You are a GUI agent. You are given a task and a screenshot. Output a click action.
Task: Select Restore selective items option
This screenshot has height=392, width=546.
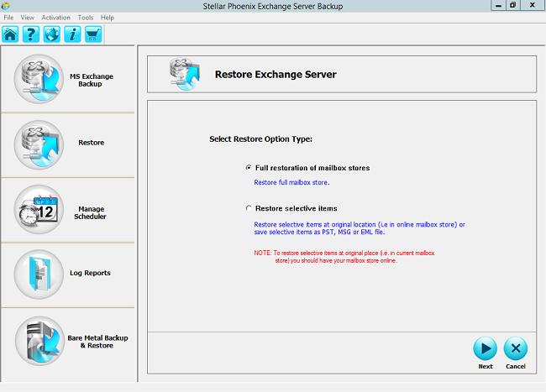click(x=249, y=208)
